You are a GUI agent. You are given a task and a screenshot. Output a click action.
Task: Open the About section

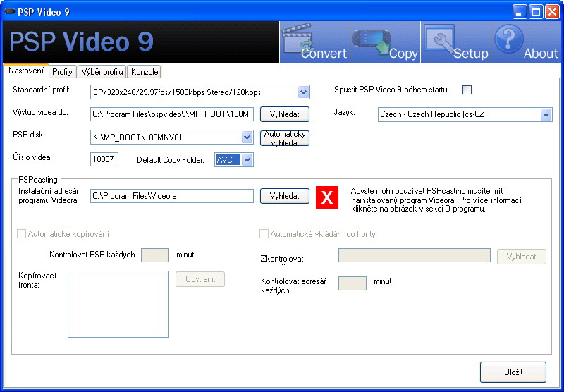(x=526, y=42)
